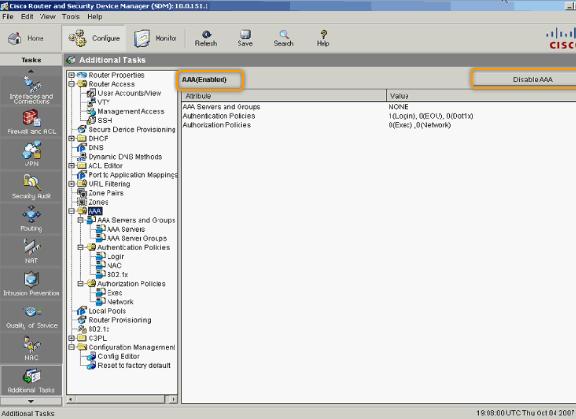
Task: Open the Routing task
Action: [31, 218]
